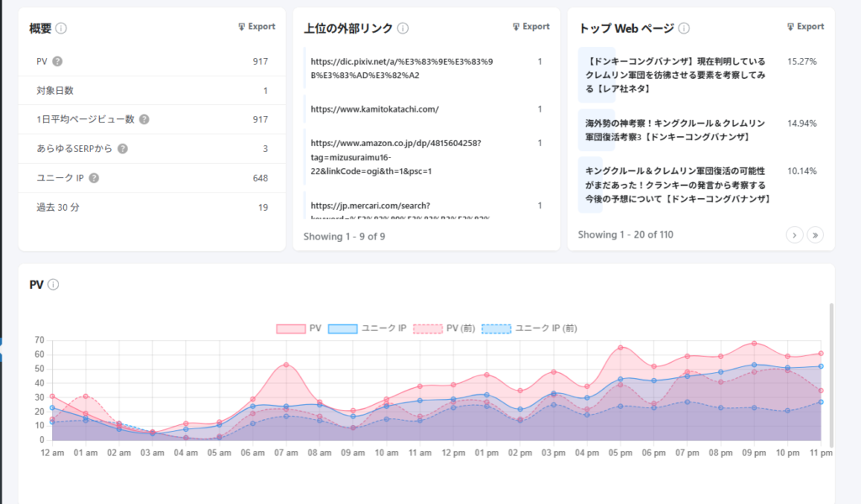Click the 12 am x-axis label

coord(52,453)
